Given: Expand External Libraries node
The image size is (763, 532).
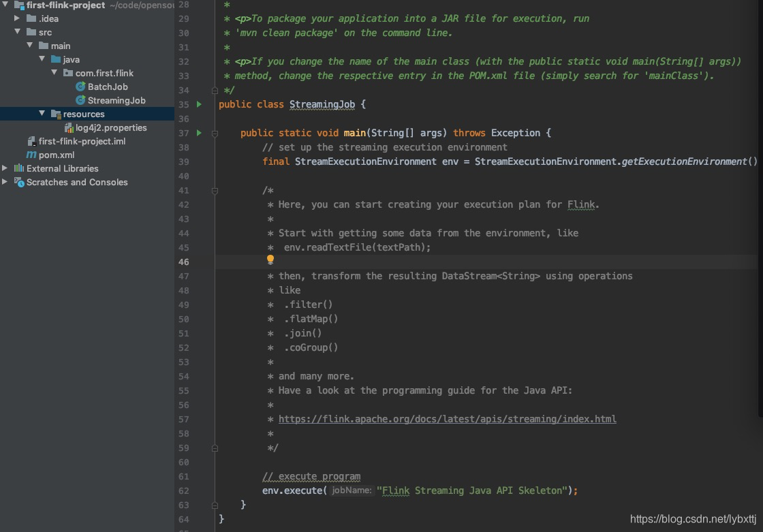Looking at the screenshot, I should point(5,168).
